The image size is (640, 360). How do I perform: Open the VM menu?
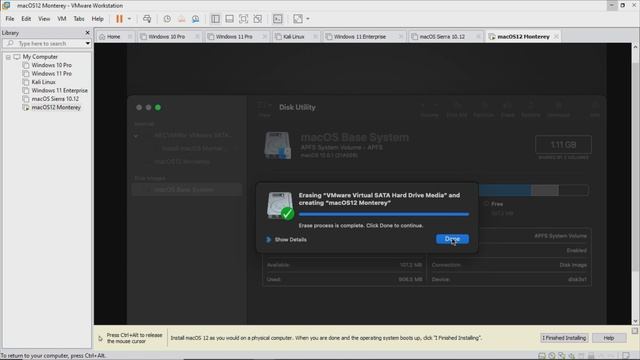(x=62, y=19)
